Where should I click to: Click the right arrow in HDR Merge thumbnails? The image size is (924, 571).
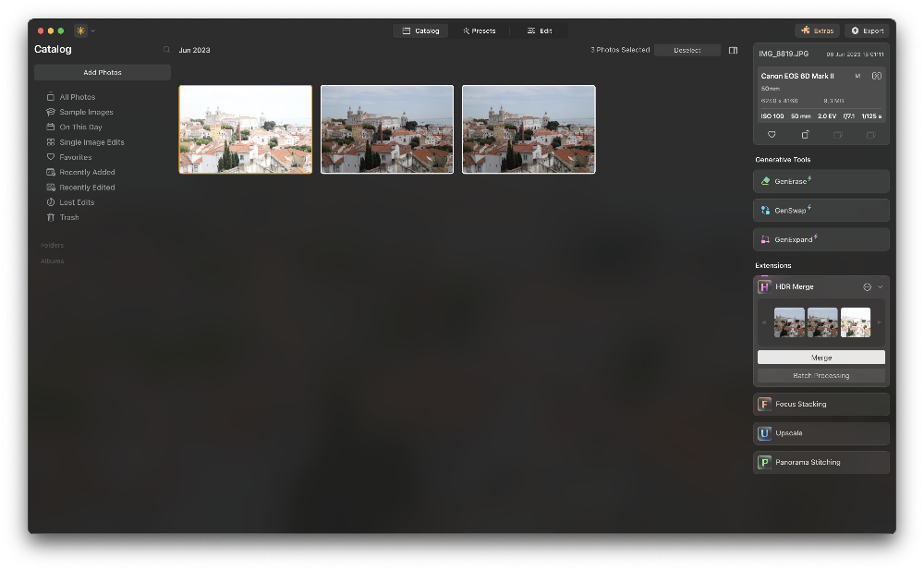coord(879,322)
